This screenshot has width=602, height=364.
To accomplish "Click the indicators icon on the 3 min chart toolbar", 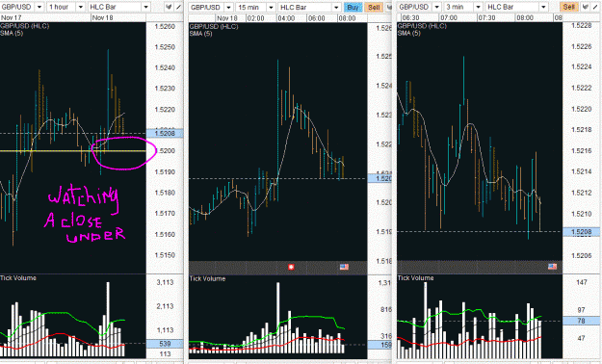I will (585, 7).
